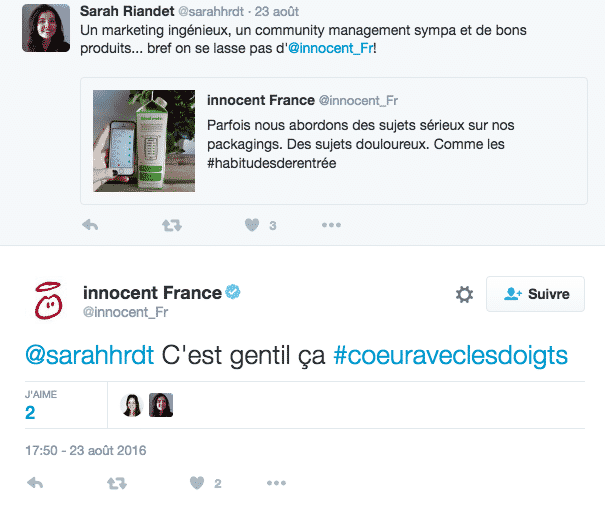Click the verified badge next to innocent France

click(x=234, y=293)
